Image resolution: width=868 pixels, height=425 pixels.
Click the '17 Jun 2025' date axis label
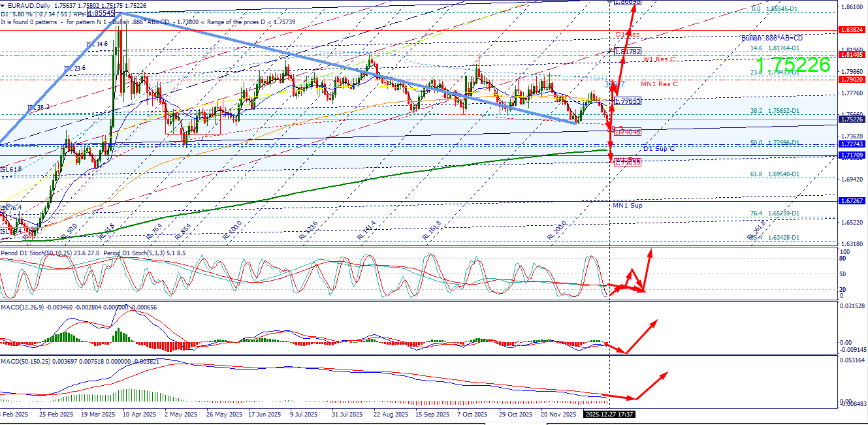pos(264,414)
